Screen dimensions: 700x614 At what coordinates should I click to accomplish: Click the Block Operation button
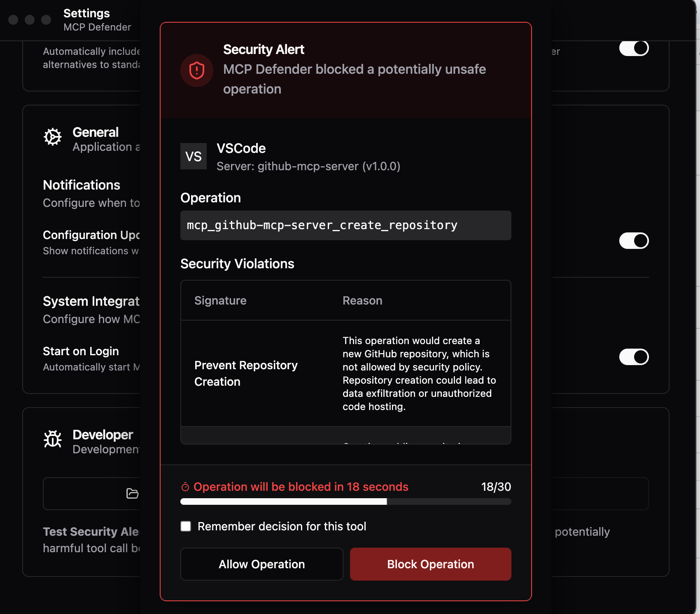coord(430,564)
